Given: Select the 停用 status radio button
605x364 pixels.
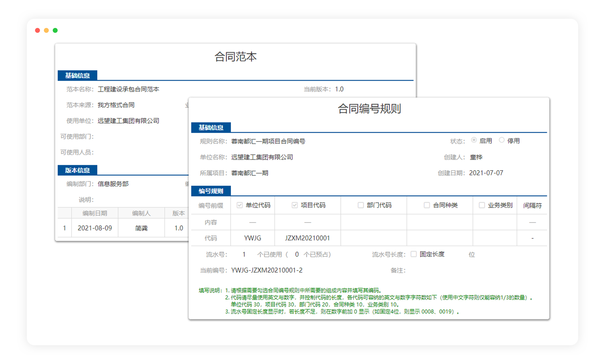Looking at the screenshot, I should click(x=502, y=140).
